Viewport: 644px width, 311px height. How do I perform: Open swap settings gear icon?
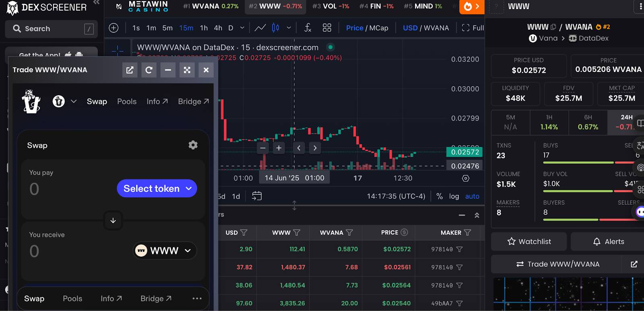point(193,145)
